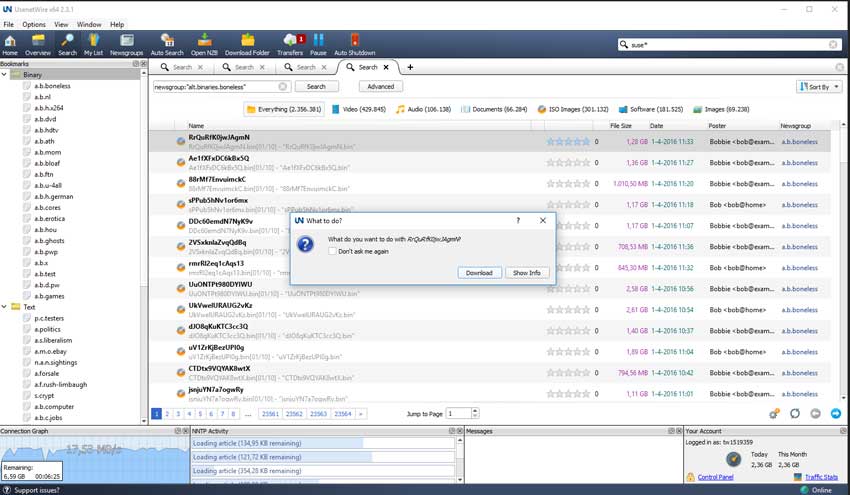Open the Auto Search tool
The width and height of the screenshot is (850, 495).
point(167,44)
